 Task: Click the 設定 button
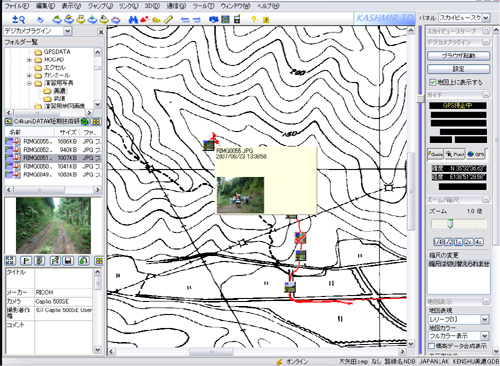click(x=458, y=69)
